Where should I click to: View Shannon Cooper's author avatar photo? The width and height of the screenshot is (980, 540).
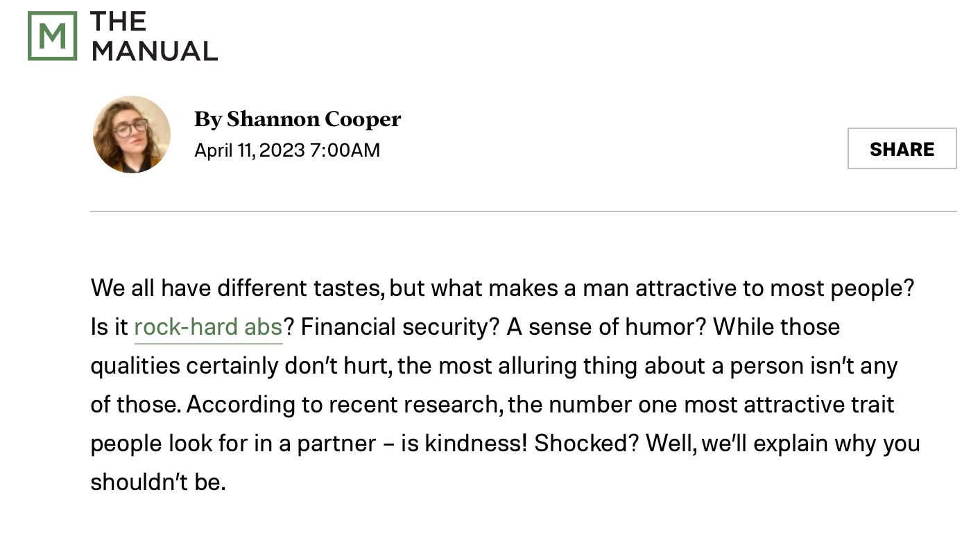tap(132, 134)
